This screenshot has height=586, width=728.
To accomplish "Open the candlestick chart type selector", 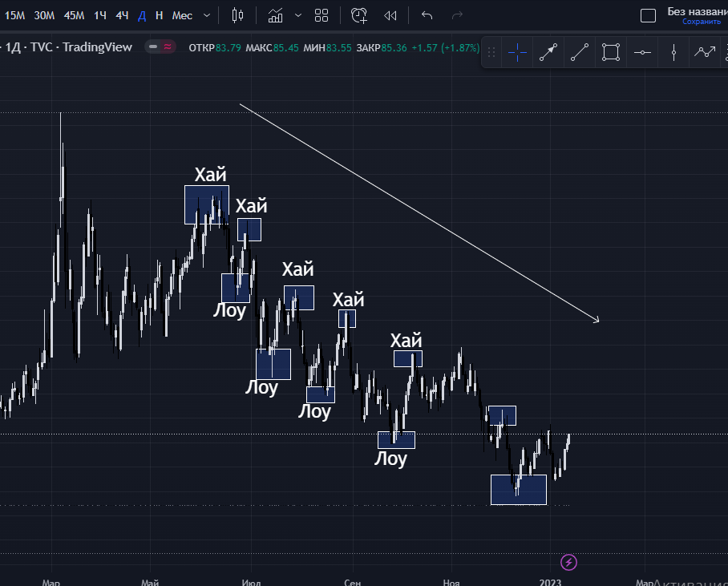I will tap(237, 15).
